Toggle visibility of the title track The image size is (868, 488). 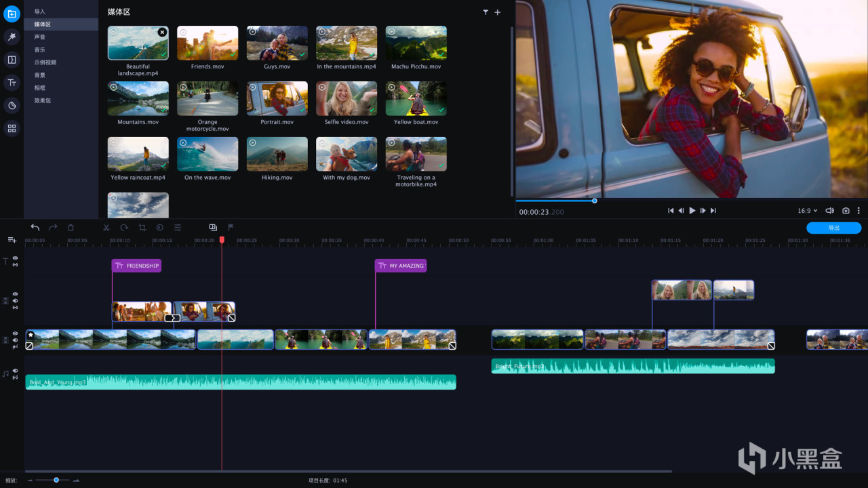click(x=15, y=258)
